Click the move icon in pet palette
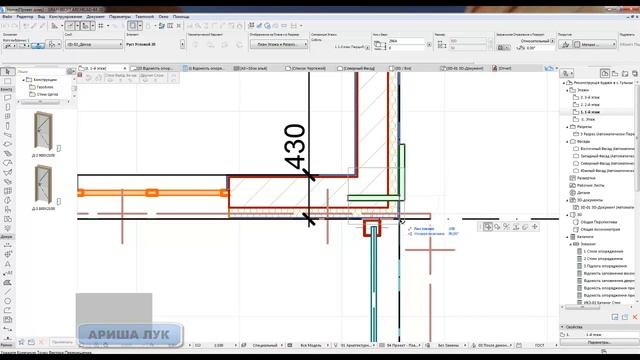Screen dimensions: 640x360 [535, 227]
